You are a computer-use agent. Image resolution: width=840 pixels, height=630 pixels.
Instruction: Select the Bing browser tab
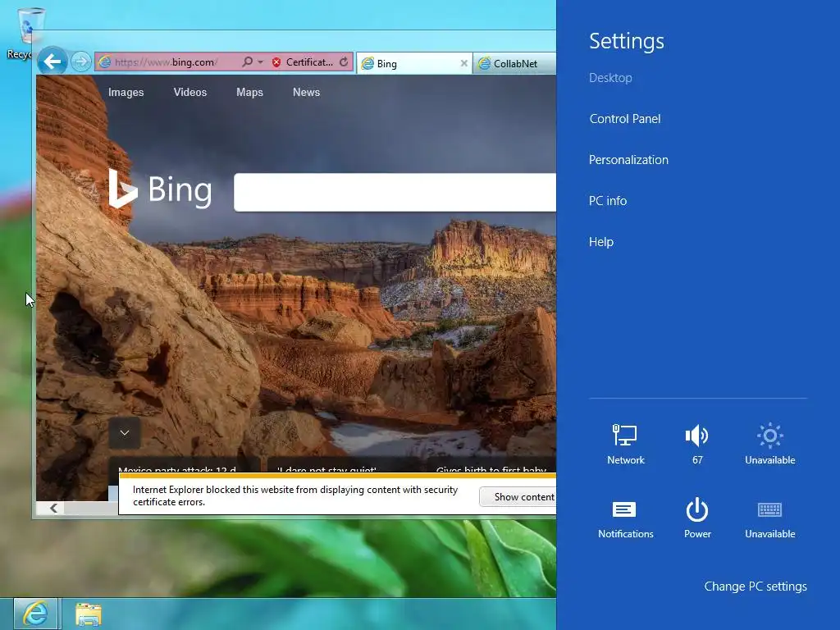(x=413, y=64)
